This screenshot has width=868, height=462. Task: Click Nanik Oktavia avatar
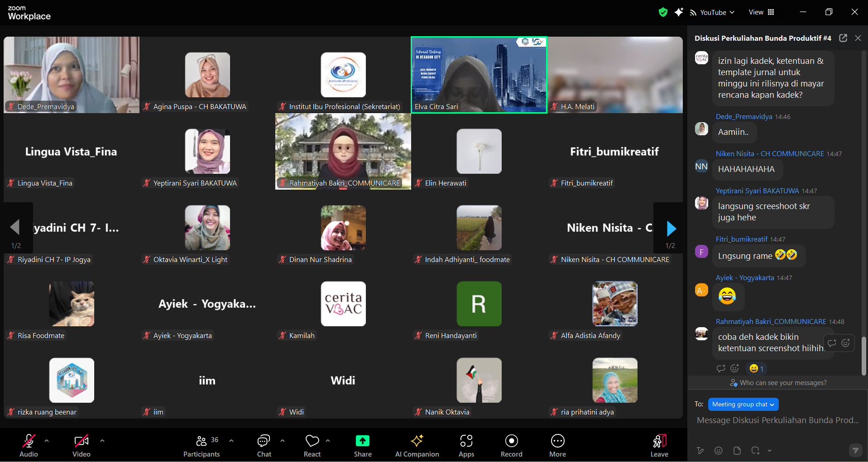tap(479, 380)
